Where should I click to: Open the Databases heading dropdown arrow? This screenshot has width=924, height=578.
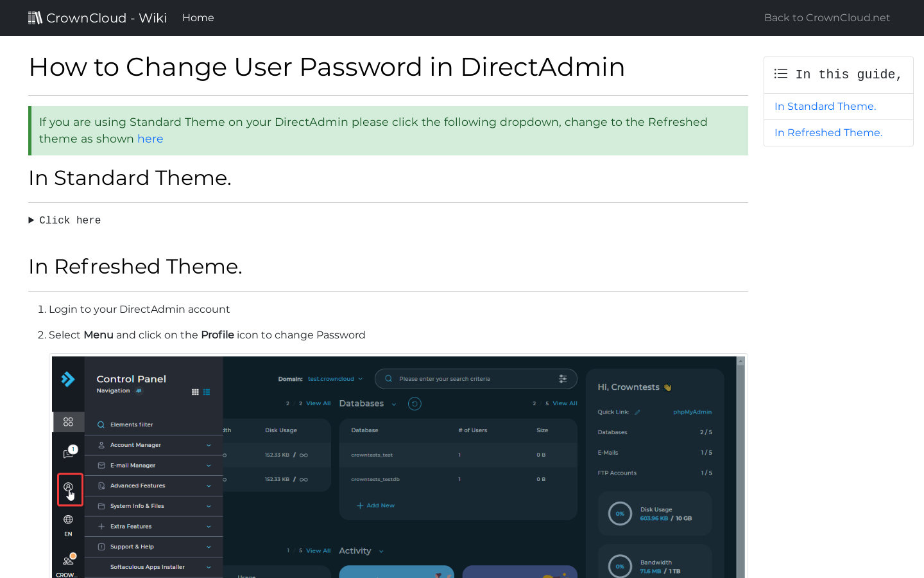point(394,405)
